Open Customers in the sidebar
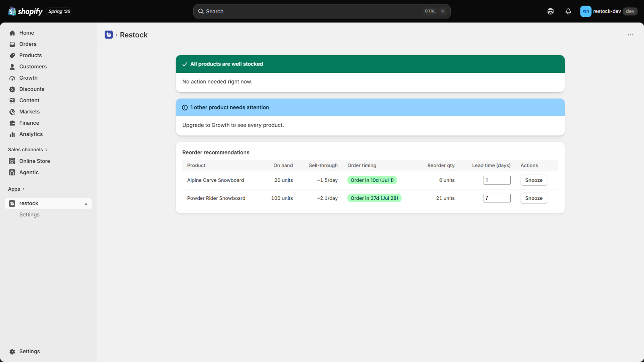 click(33, 67)
